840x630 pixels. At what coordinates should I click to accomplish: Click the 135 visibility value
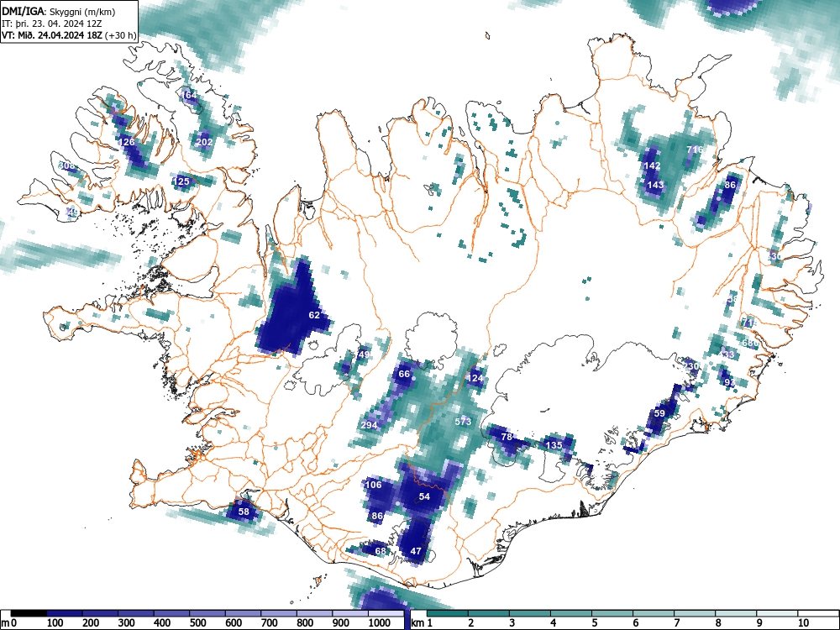[x=554, y=445]
